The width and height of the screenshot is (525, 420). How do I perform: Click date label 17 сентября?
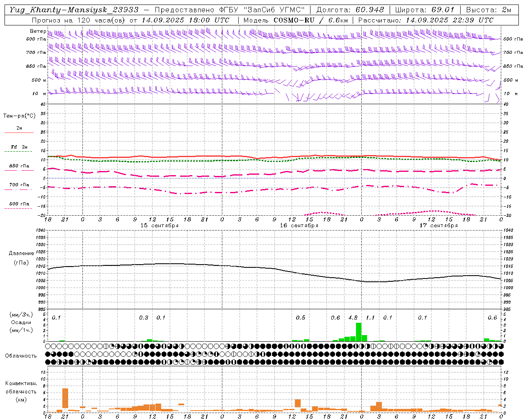438,226
